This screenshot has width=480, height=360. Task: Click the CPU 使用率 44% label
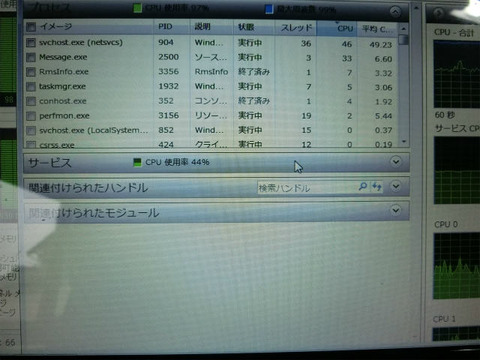pos(177,162)
